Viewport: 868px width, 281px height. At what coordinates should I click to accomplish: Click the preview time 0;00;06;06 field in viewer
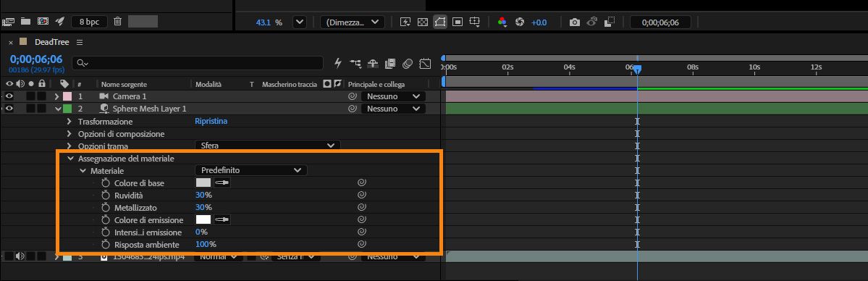pyautogui.click(x=660, y=22)
